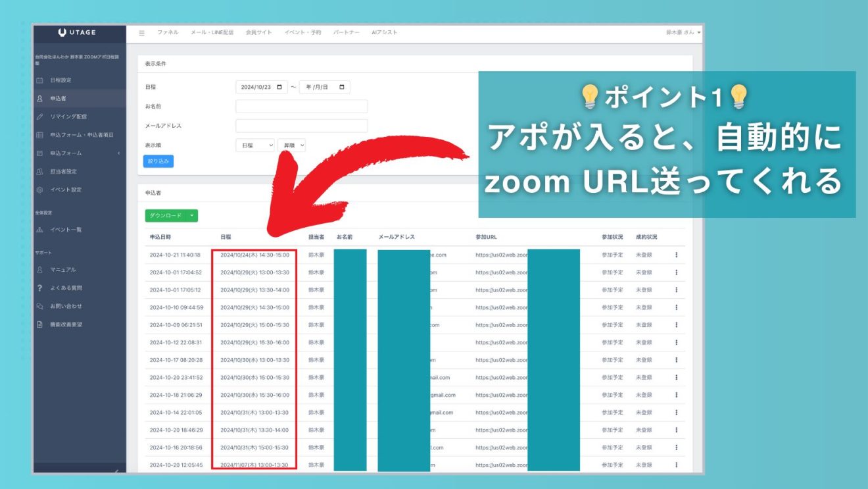Expand the 申込フォーム sidebar submenu
The height and width of the screenshot is (489, 868).
pyautogui.click(x=118, y=153)
